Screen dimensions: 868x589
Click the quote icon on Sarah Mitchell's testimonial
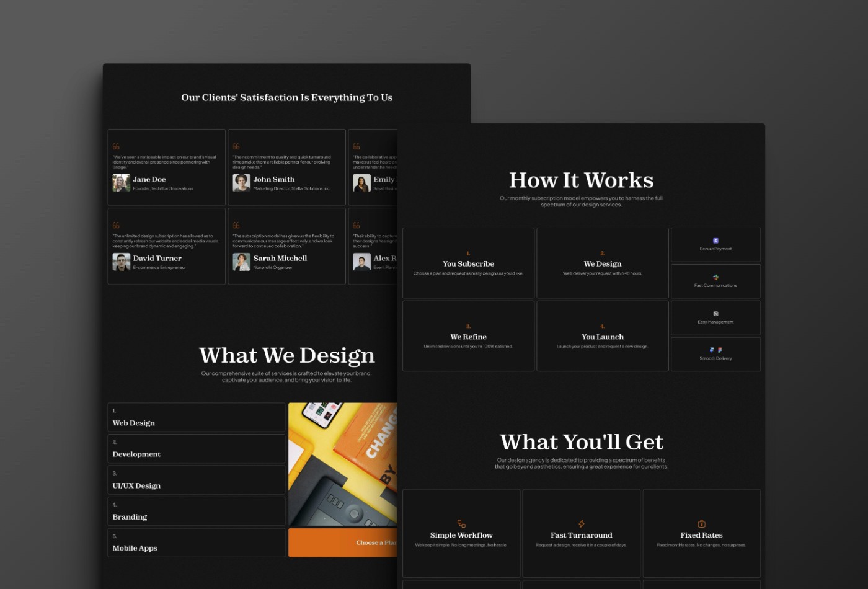click(236, 224)
